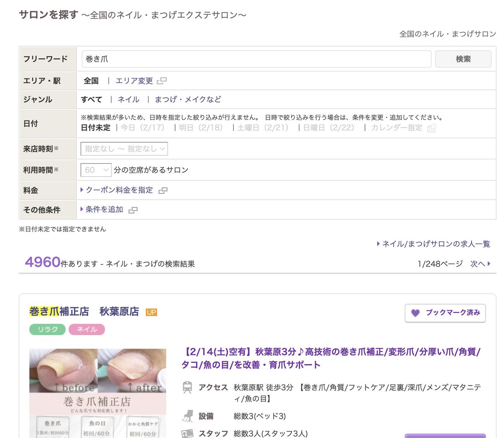Click the popup icon next to クーポン料金を指定
This screenshot has width=504, height=438.
(163, 190)
